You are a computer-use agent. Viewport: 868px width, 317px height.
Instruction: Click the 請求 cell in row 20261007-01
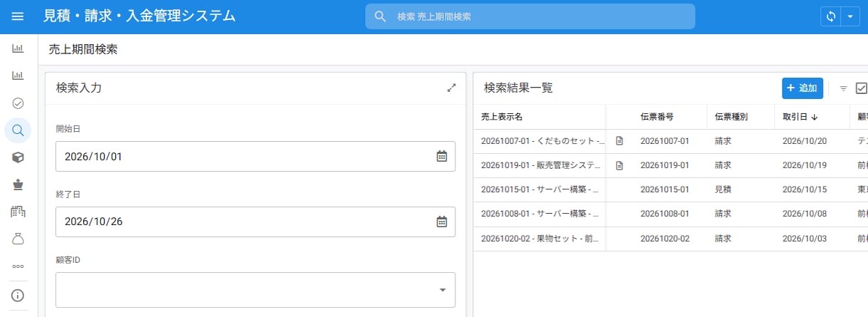pos(723,141)
